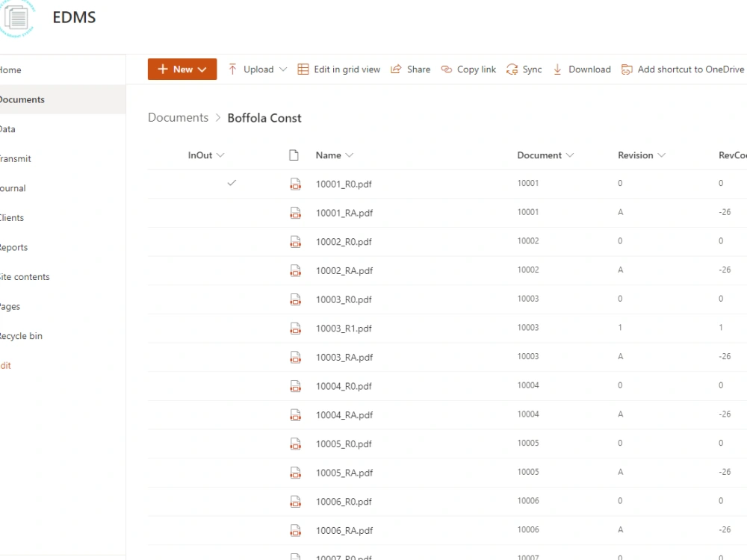
Task: Click the Documents breadcrumb link
Action: click(179, 118)
